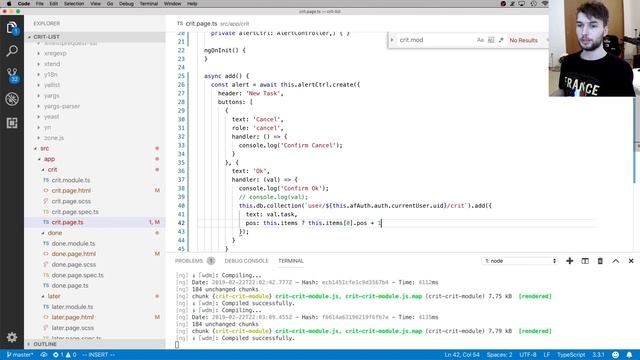640x360 pixels.
Task: Toggle Use Regular Expression in find widget
Action: point(501,40)
